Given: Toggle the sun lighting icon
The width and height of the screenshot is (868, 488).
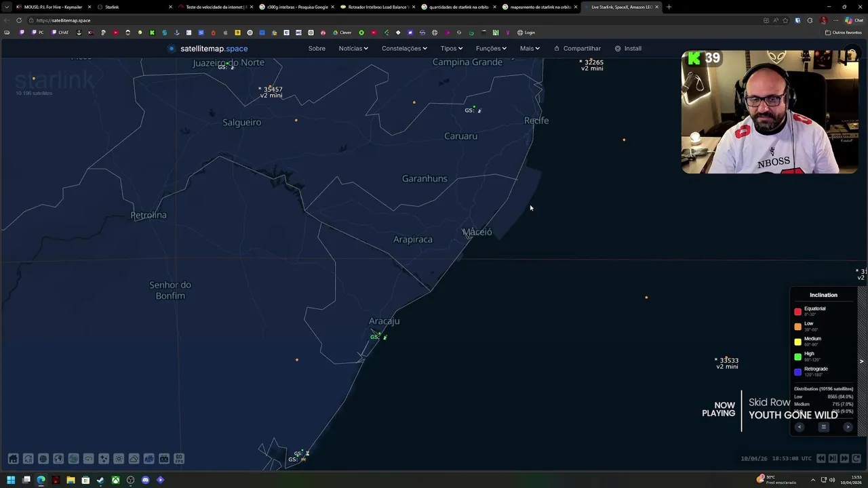Looking at the screenshot, I should click(119, 459).
